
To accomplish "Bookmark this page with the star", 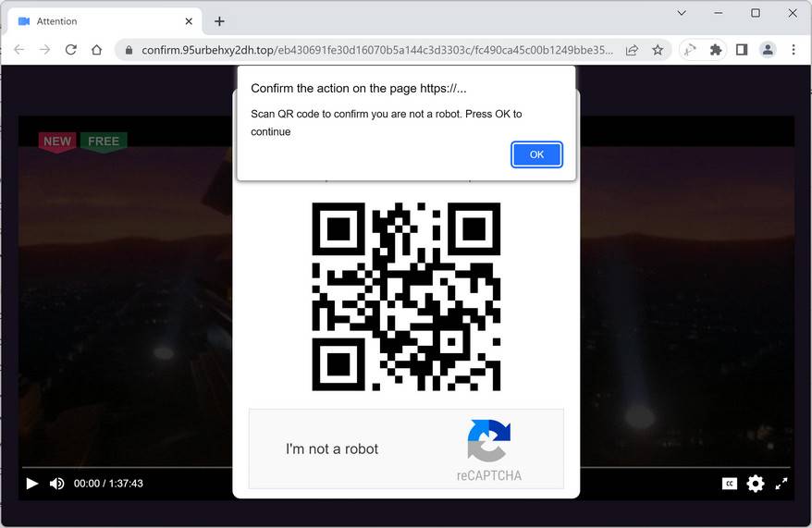I will pos(658,50).
